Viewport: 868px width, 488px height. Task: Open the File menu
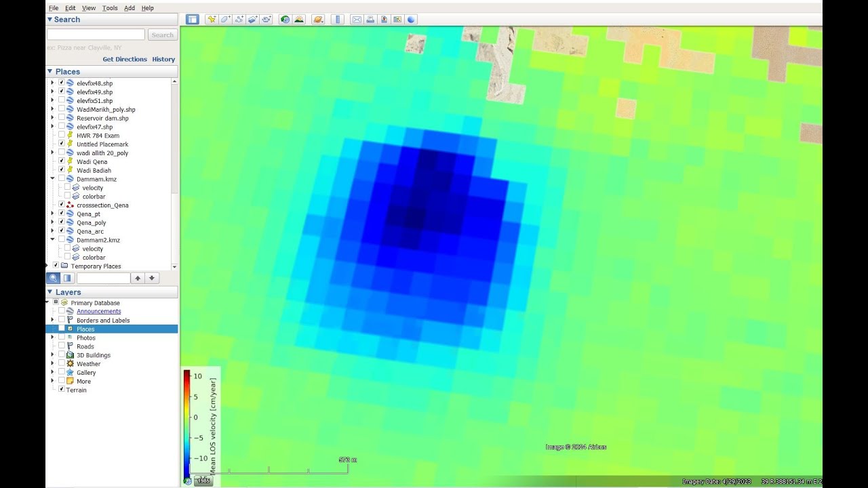pos(54,8)
